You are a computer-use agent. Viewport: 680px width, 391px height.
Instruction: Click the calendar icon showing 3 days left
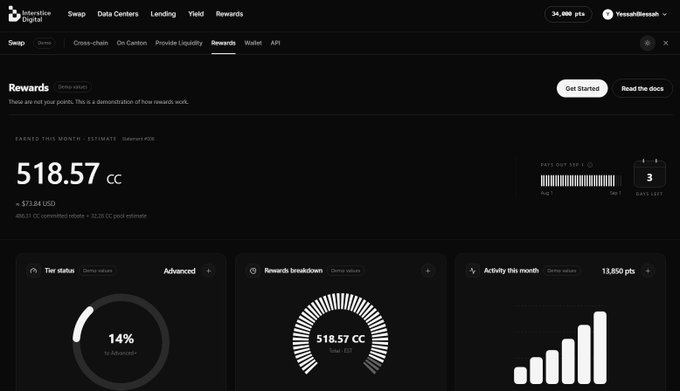tap(649, 174)
